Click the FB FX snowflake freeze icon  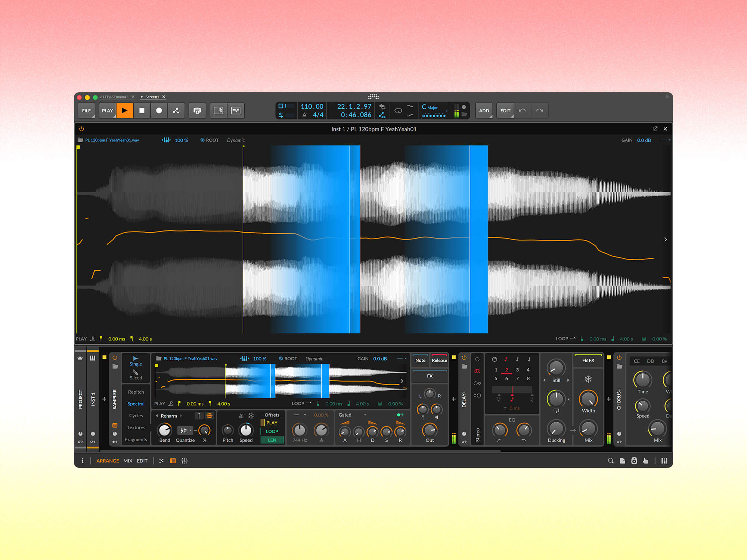(x=588, y=380)
